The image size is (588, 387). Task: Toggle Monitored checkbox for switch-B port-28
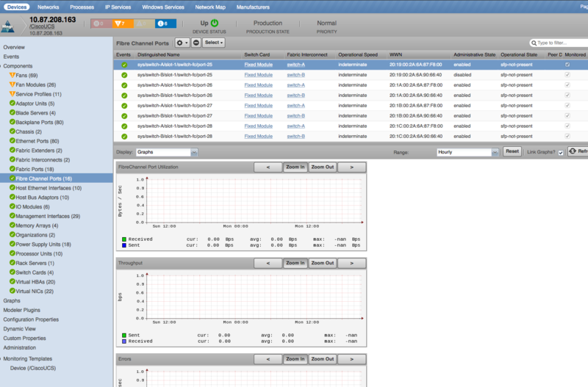pyautogui.click(x=567, y=136)
